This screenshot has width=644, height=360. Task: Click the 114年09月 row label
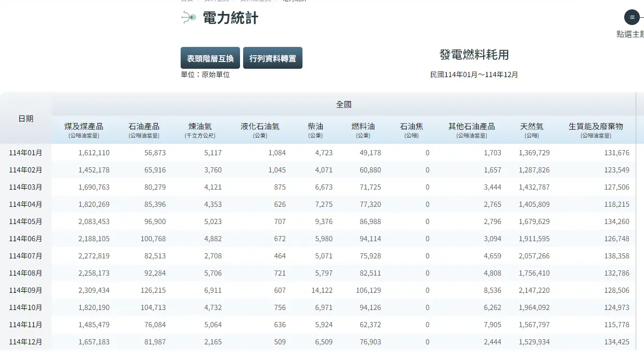coord(26,290)
